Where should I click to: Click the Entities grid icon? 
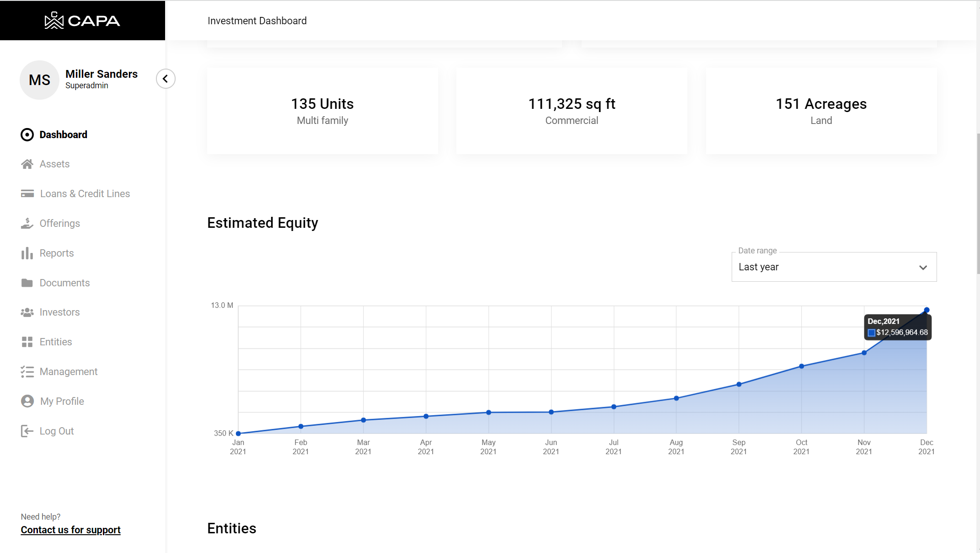pos(27,342)
